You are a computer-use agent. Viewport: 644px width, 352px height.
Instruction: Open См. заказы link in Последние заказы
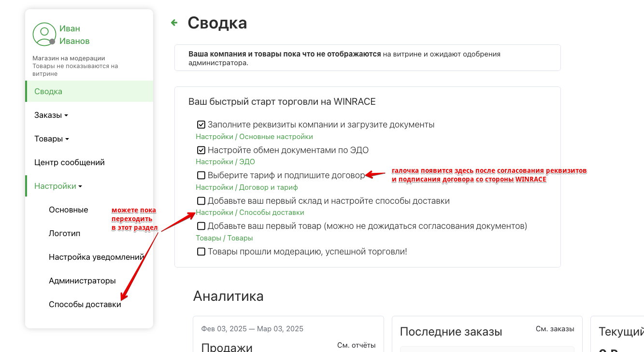click(x=555, y=329)
